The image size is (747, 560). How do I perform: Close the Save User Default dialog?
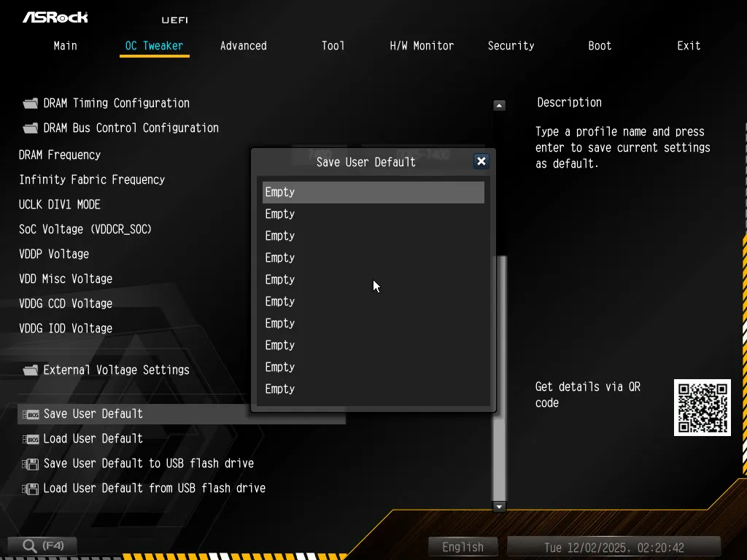point(481,161)
